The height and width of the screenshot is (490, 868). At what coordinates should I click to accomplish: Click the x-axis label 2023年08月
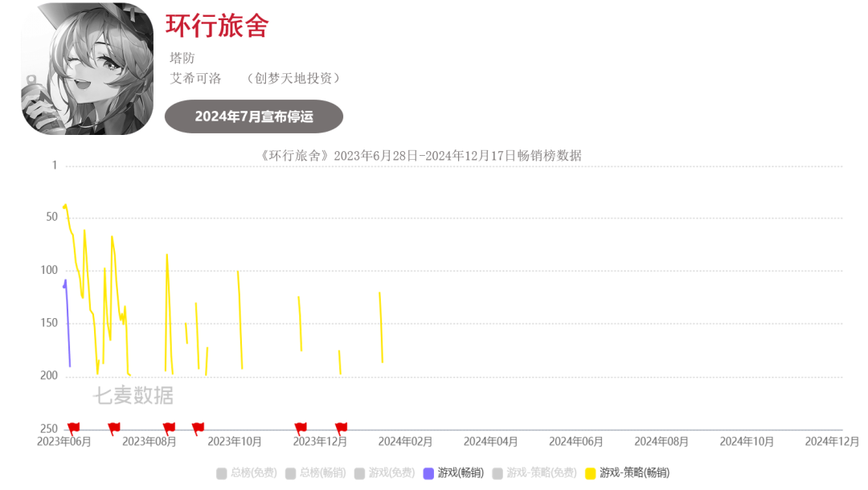point(149,441)
